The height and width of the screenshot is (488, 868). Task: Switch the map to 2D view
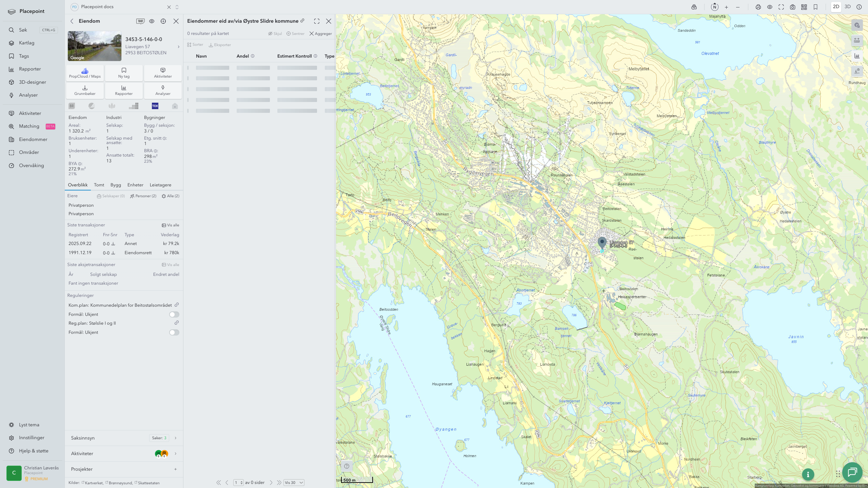click(x=836, y=7)
